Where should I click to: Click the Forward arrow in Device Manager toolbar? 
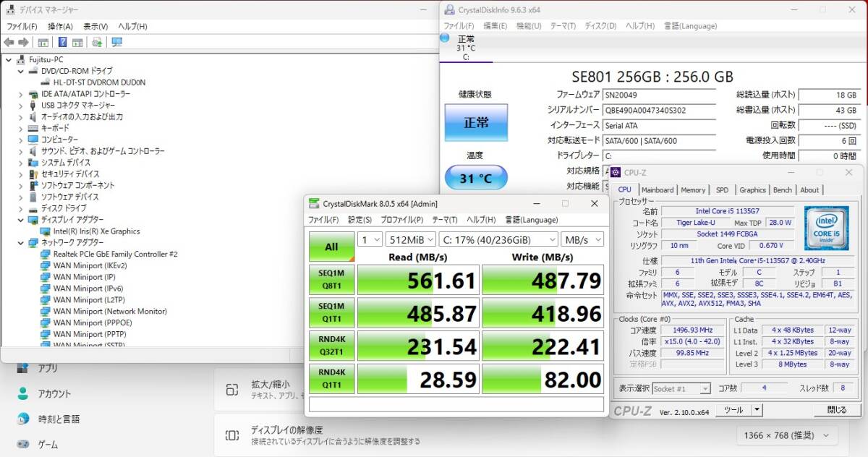pos(23,42)
